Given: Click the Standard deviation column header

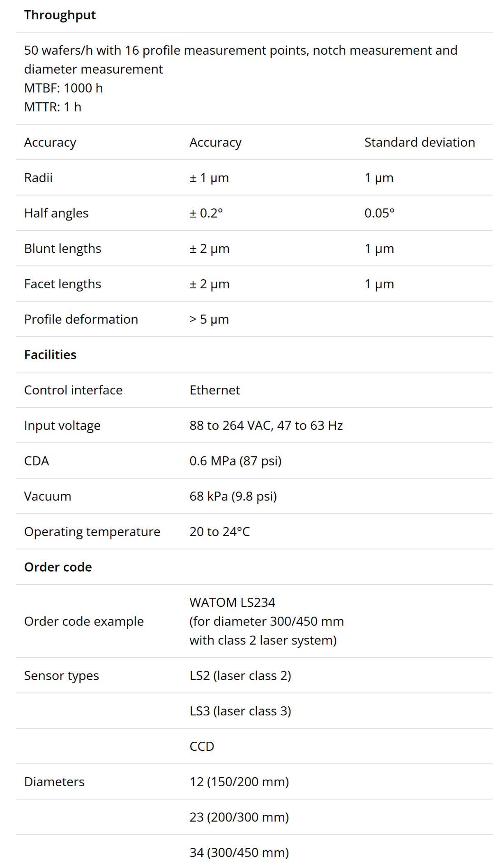Looking at the screenshot, I should [419, 142].
